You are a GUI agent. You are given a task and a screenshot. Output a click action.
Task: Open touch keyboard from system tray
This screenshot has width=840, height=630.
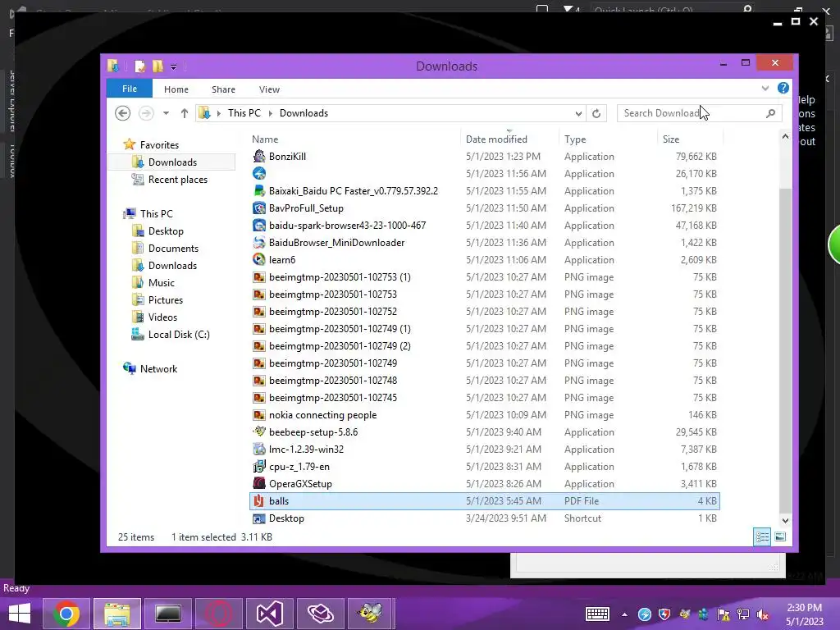(x=597, y=614)
